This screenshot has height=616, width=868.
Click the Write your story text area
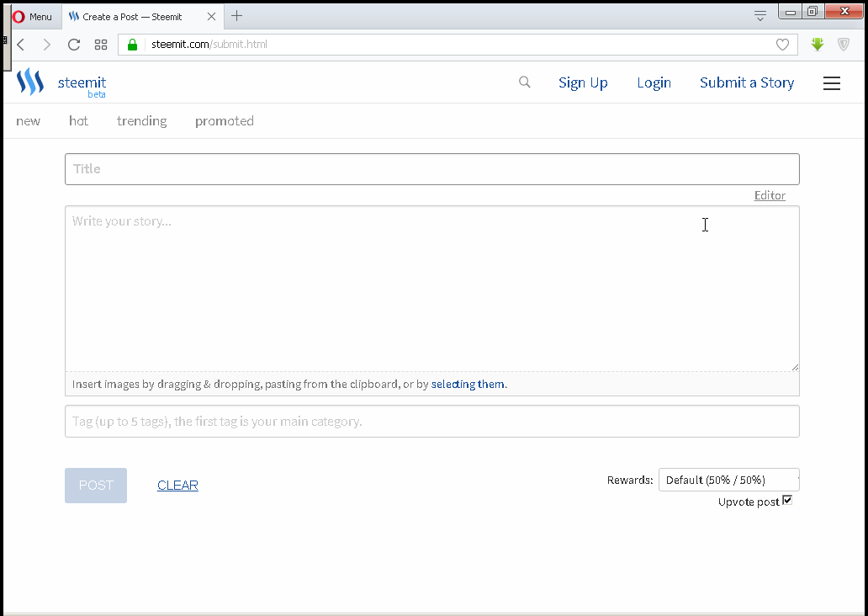(x=432, y=288)
